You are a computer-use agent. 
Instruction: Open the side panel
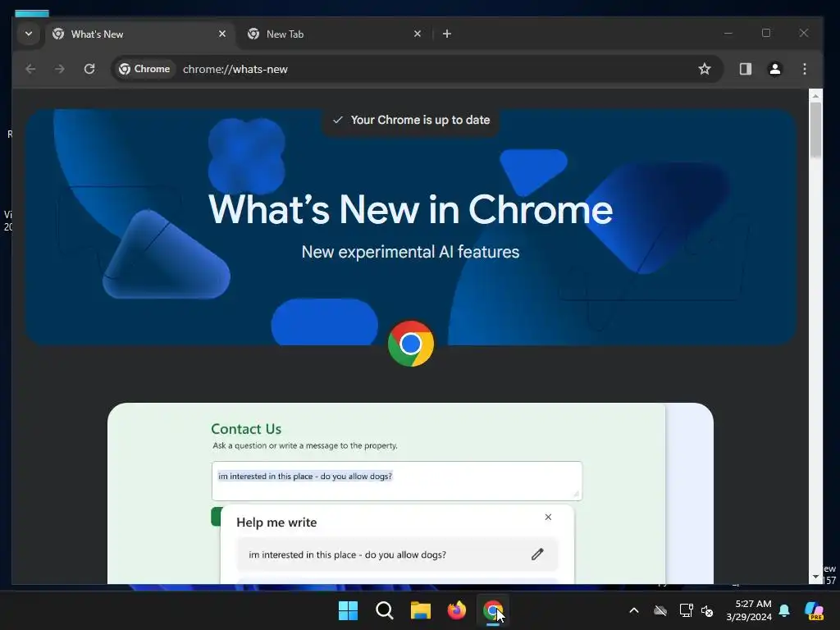pyautogui.click(x=745, y=69)
